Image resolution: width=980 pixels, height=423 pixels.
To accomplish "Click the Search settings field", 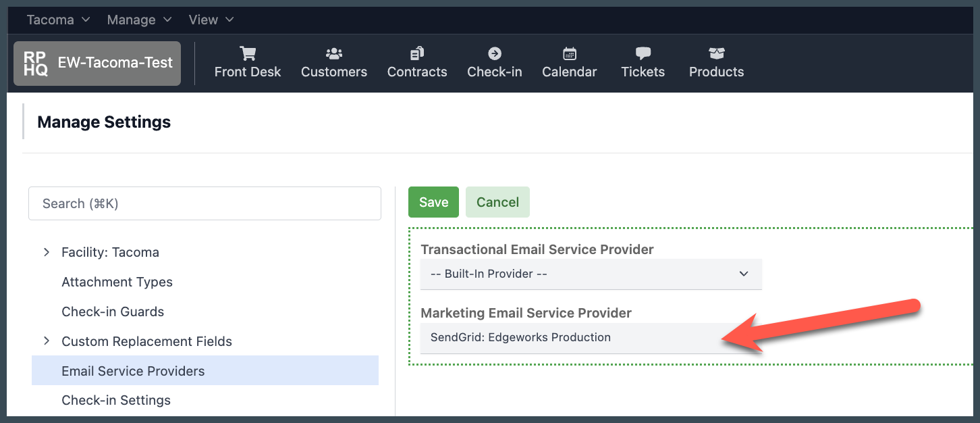I will (205, 203).
